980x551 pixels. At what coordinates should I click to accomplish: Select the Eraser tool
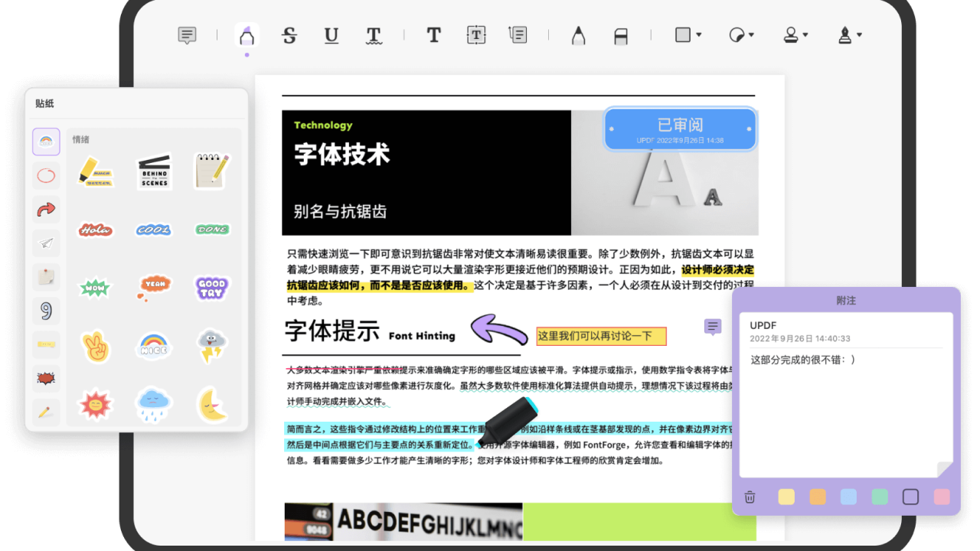pyautogui.click(x=620, y=35)
